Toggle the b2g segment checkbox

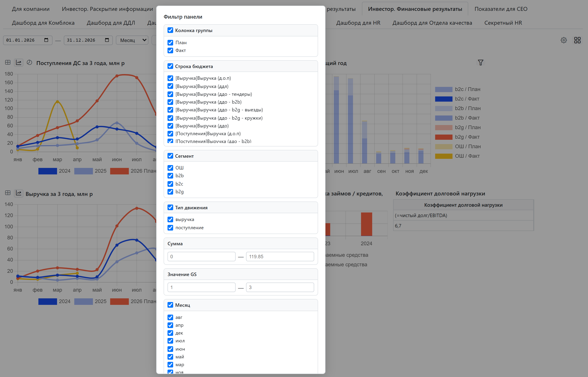[170, 192]
